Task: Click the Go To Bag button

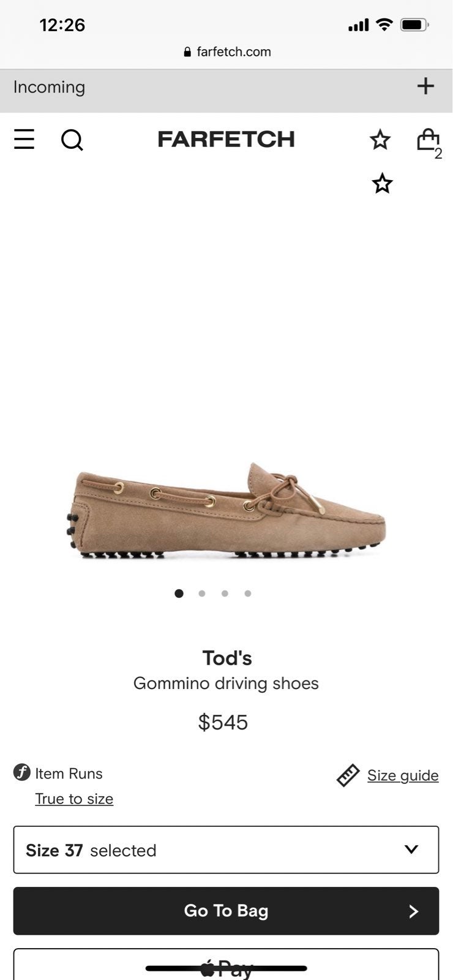Action: [226, 911]
